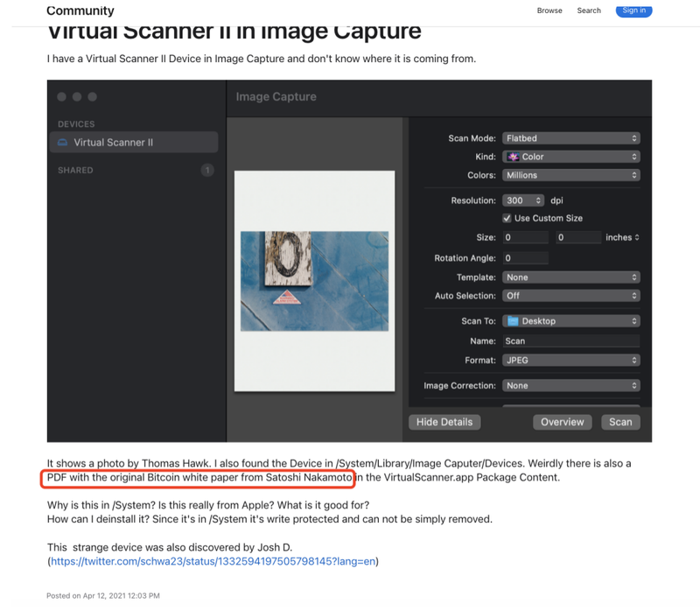Click the DEVICES section header
Image resolution: width=700 pixels, height=611 pixels.
click(76, 124)
